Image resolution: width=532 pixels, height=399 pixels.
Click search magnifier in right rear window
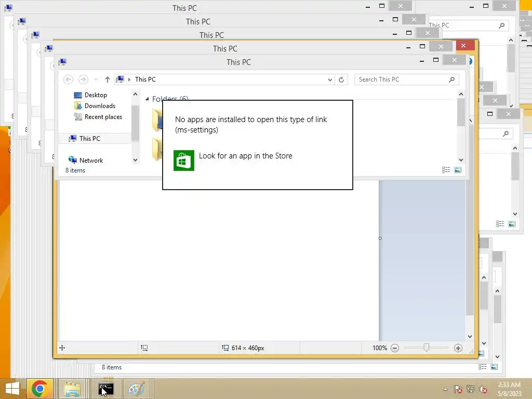point(506,134)
